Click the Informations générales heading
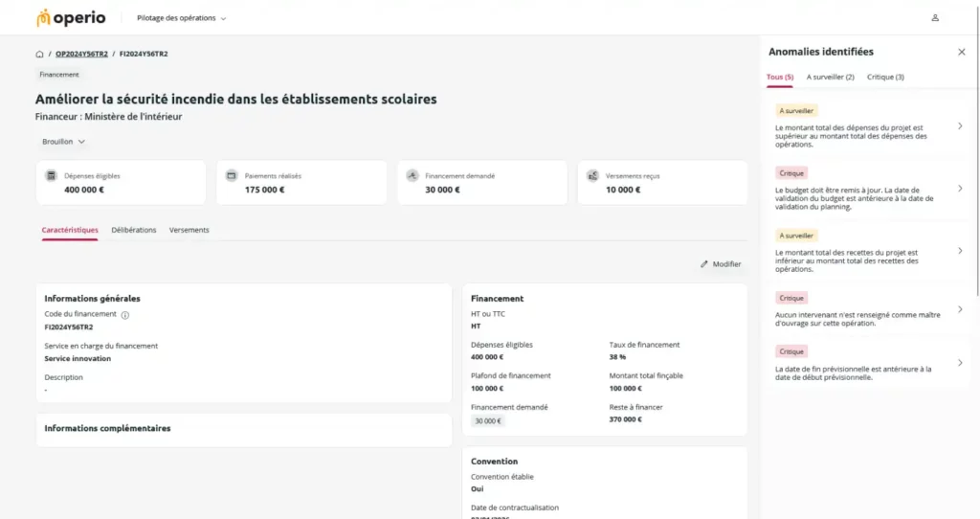The image size is (980, 519). tap(92, 298)
